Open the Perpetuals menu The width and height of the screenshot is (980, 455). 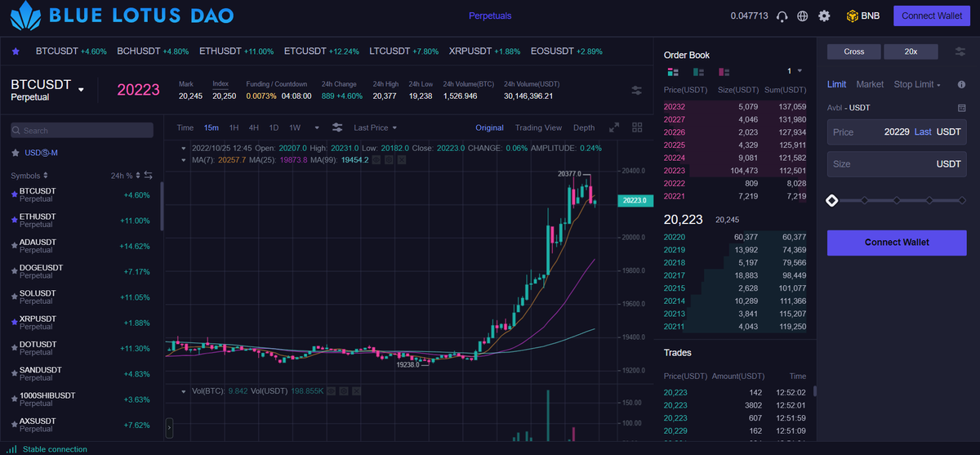[x=490, y=16]
